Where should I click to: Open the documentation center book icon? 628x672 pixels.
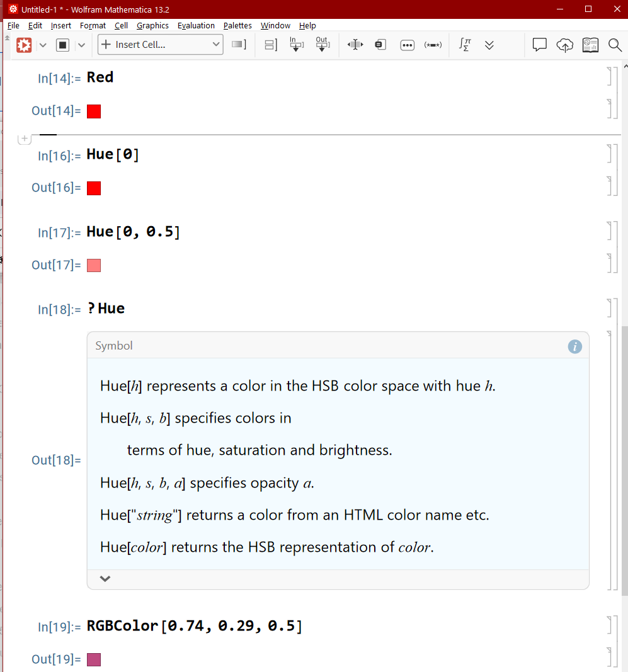pyautogui.click(x=590, y=45)
